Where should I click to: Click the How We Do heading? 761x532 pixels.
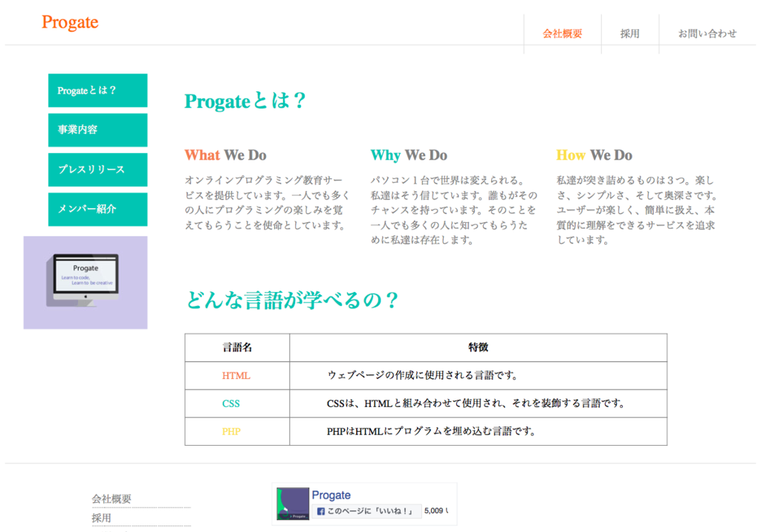tap(594, 155)
